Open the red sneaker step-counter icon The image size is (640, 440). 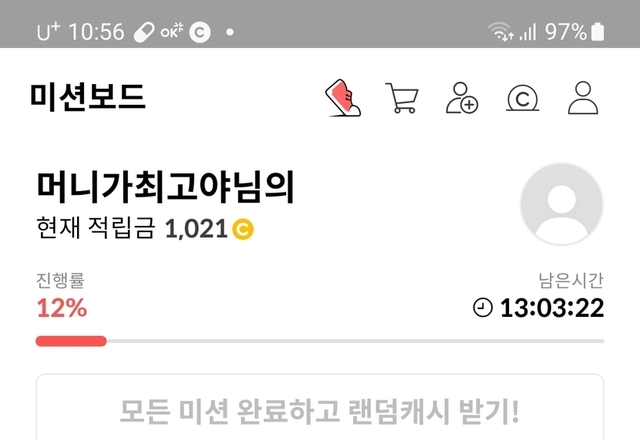pos(343,98)
